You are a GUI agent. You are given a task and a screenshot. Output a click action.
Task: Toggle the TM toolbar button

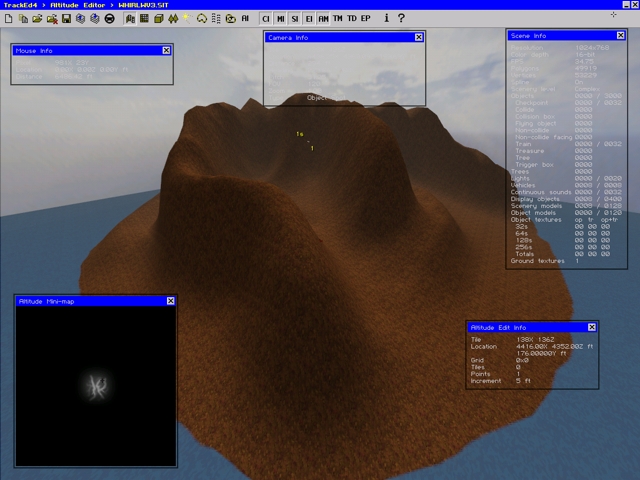[x=338, y=18]
